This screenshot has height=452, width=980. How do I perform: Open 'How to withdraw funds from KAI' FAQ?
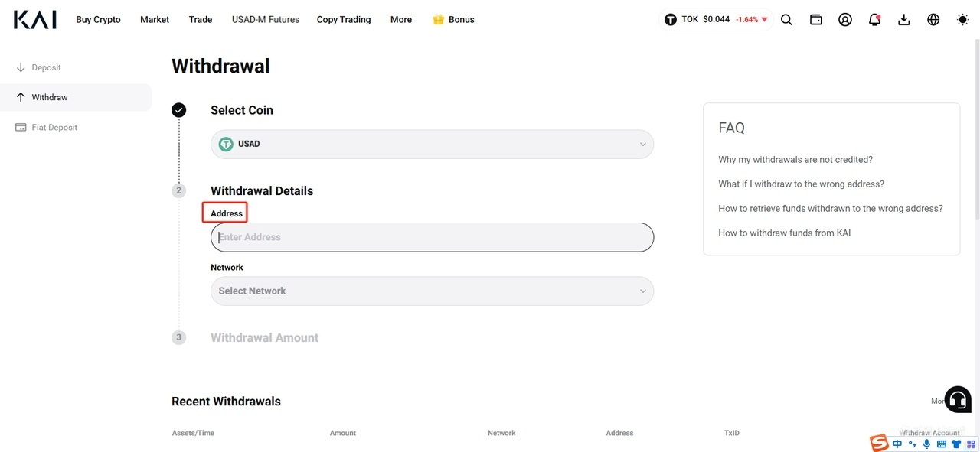coord(785,233)
